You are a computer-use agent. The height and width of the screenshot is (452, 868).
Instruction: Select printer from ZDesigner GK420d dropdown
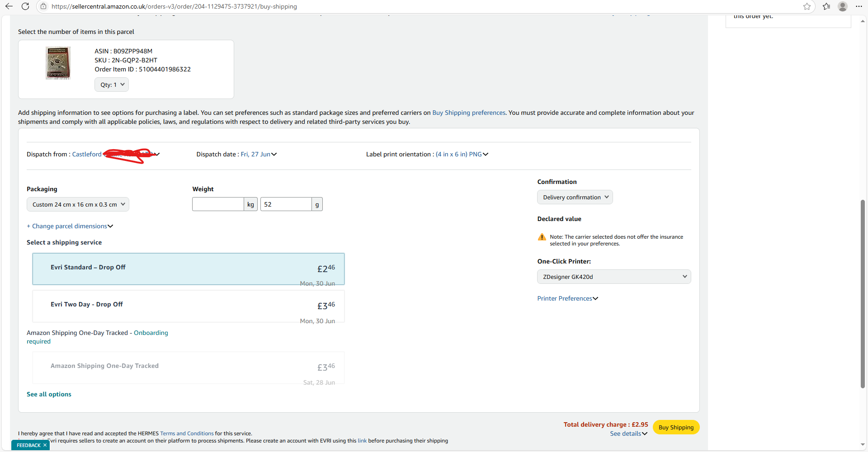tap(614, 277)
